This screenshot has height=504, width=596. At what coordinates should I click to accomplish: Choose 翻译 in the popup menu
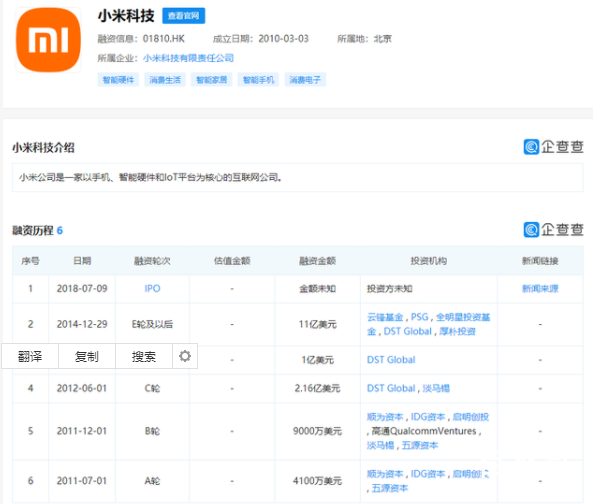tap(30, 357)
